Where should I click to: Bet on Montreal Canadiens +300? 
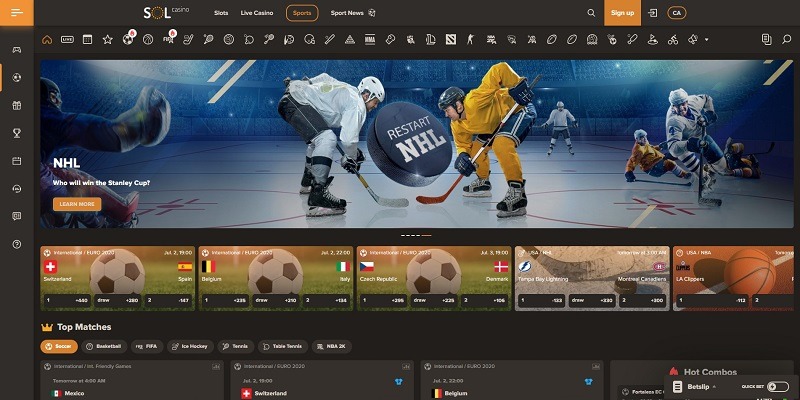643,301
